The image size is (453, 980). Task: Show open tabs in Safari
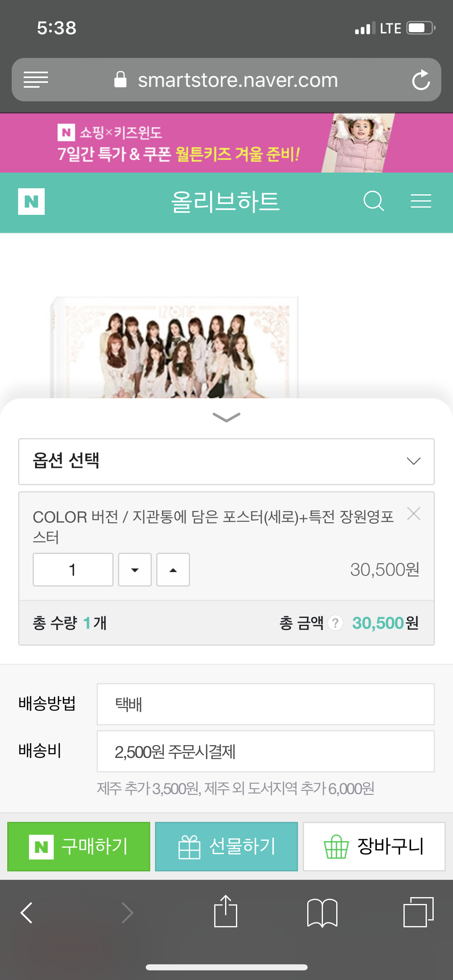click(418, 912)
